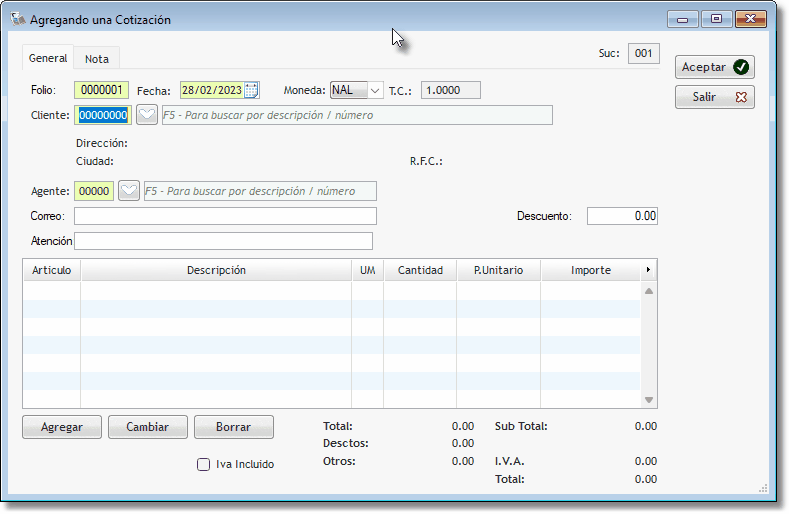The image size is (789, 514).
Task: Exit using the Salir button
Action: 715,97
